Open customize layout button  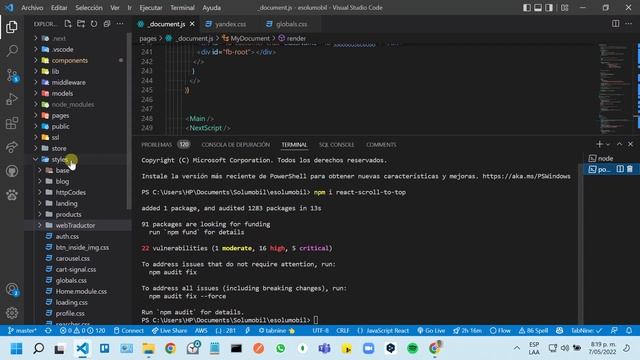(564, 7)
